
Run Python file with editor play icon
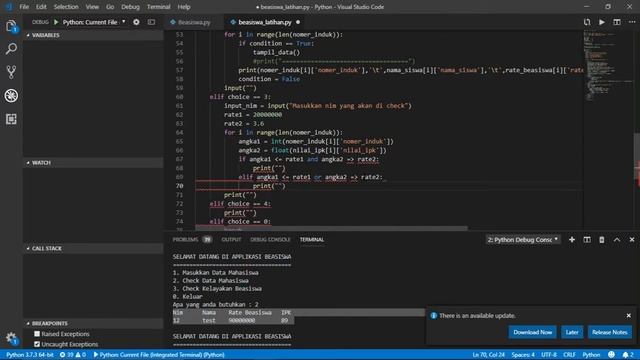(602, 22)
